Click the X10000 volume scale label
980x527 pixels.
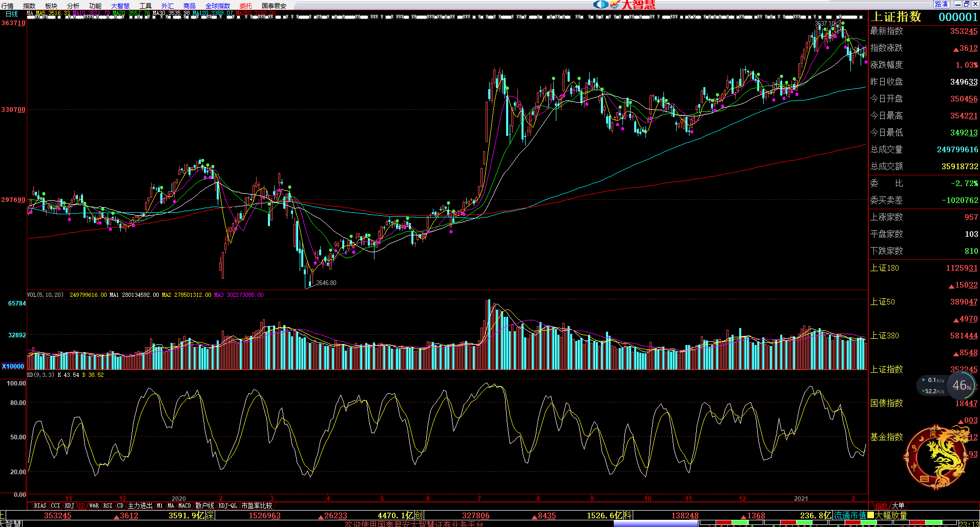13,366
